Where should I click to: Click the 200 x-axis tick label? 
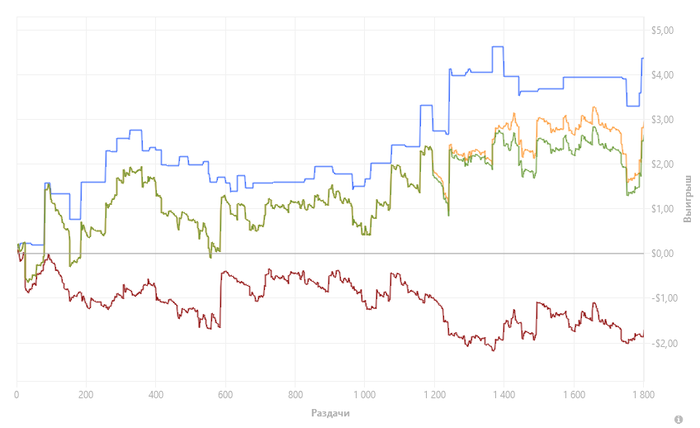coord(86,394)
